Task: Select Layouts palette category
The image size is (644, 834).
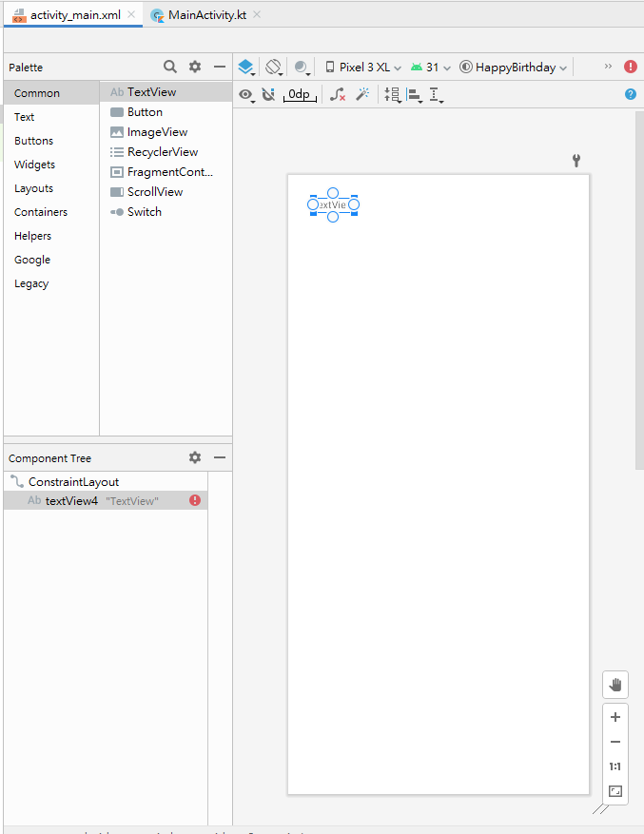Action: click(51, 188)
